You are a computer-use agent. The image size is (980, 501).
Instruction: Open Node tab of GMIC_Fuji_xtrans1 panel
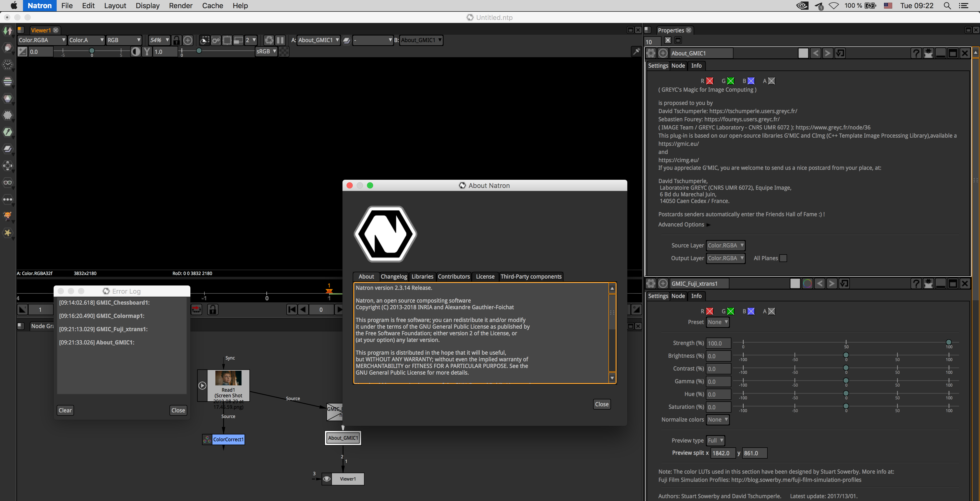pyautogui.click(x=678, y=296)
